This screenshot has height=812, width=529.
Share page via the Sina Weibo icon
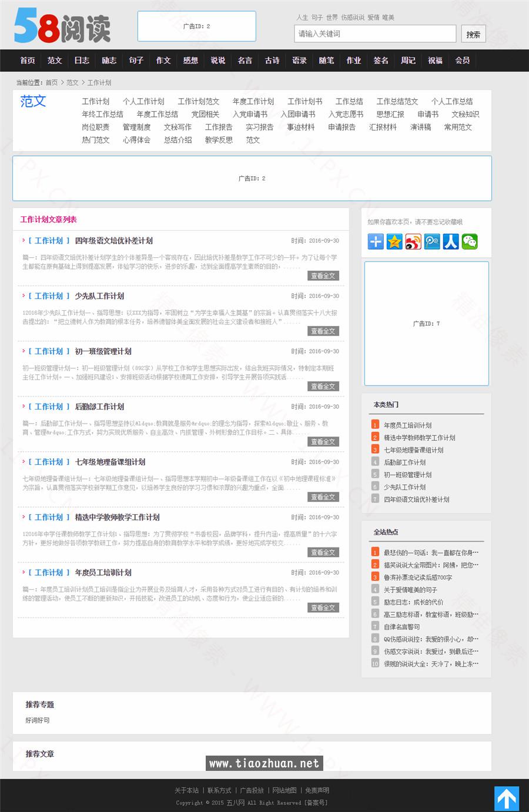[413, 241]
